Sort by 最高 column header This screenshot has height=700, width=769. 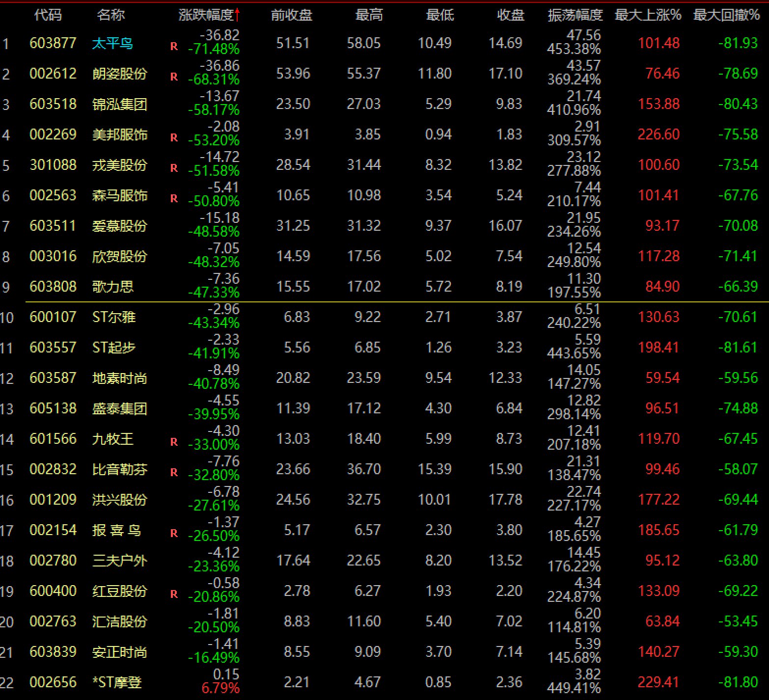(369, 15)
